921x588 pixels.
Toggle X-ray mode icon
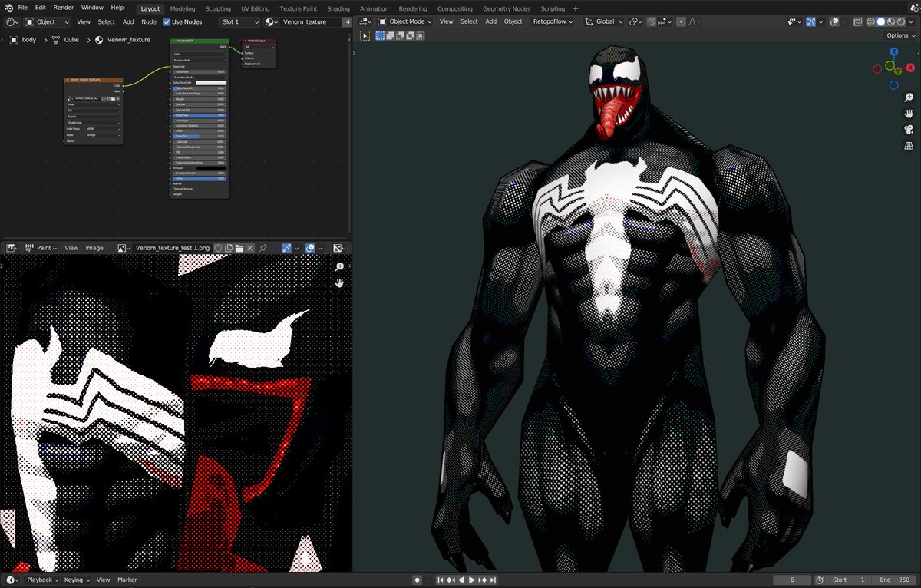click(x=860, y=21)
